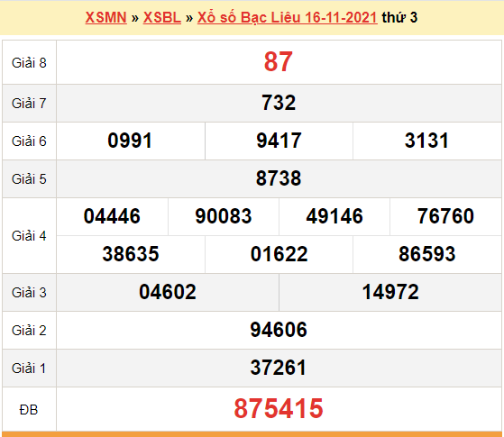This screenshot has width=504, height=437.
Task: Click the Giải 8 row label
Action: point(29,63)
